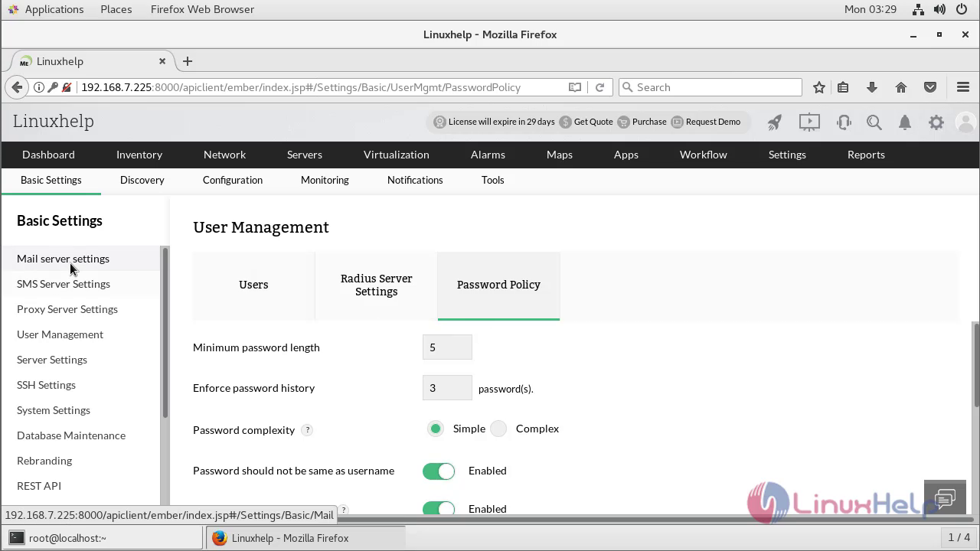Go to the Dashboard menu
Image resolution: width=980 pixels, height=551 pixels.
pos(48,155)
